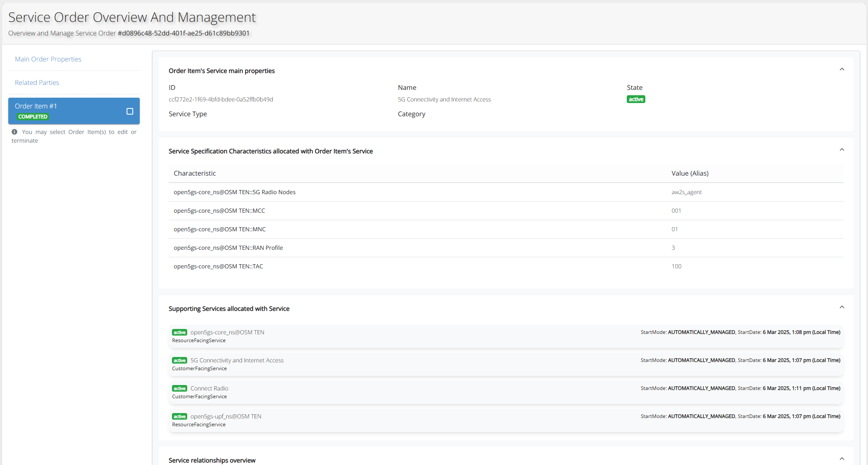Open Main Order Properties tab

48,59
